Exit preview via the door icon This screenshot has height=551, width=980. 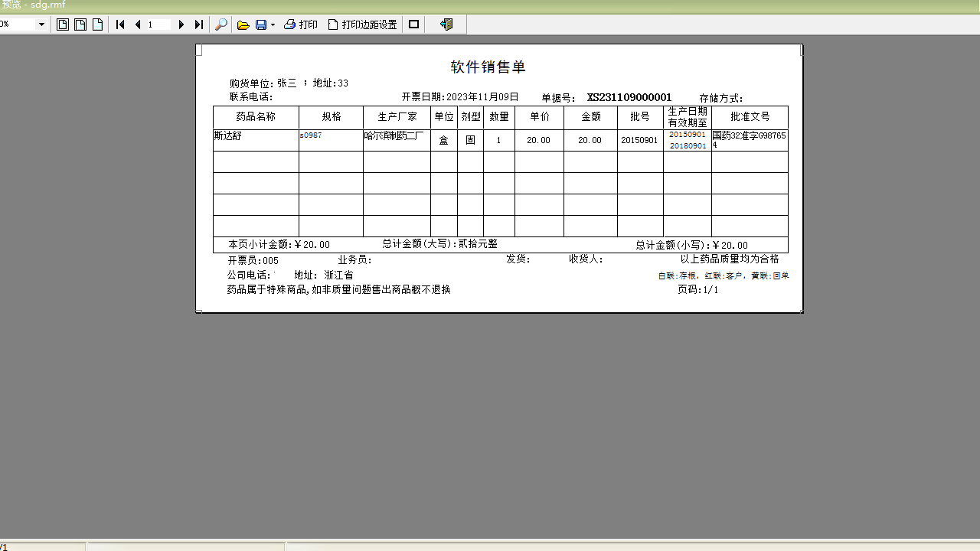pyautogui.click(x=445, y=24)
